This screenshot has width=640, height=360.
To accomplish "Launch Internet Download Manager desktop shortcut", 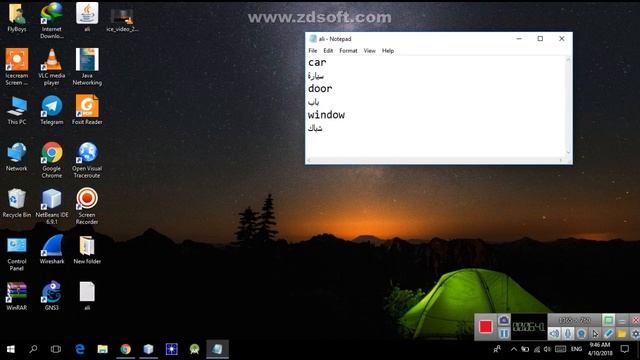I will pos(52,20).
